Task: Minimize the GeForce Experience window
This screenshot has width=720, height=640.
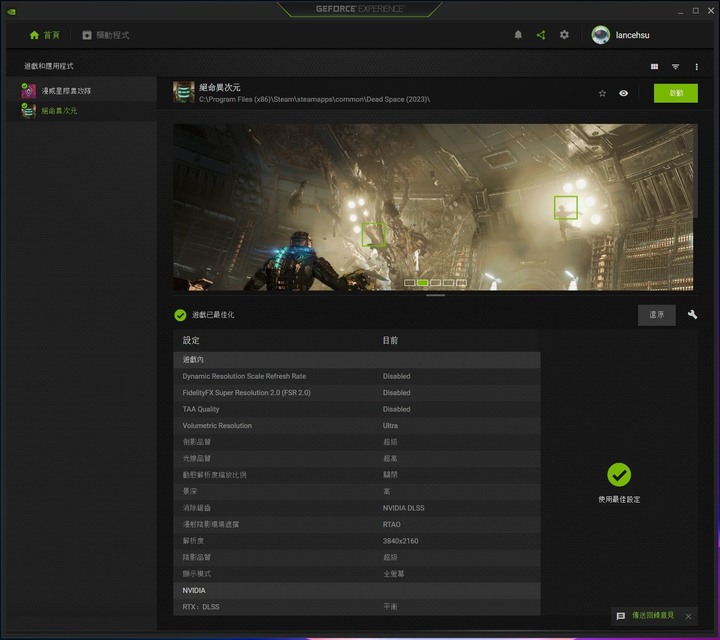Action: tap(681, 11)
